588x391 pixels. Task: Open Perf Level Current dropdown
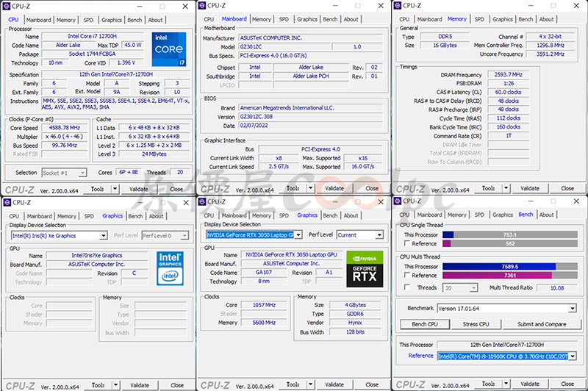coord(379,235)
